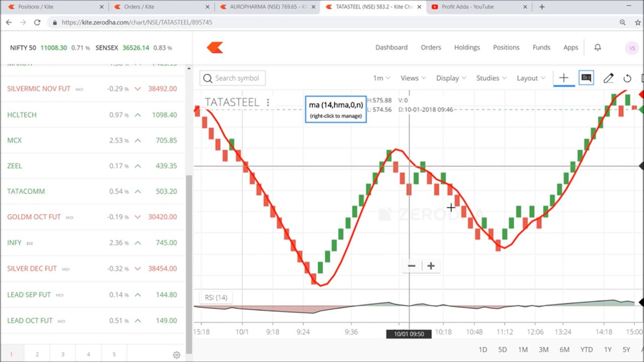644x362 pixels.
Task: Click the RSI (14) indicator label
Action: (216, 298)
